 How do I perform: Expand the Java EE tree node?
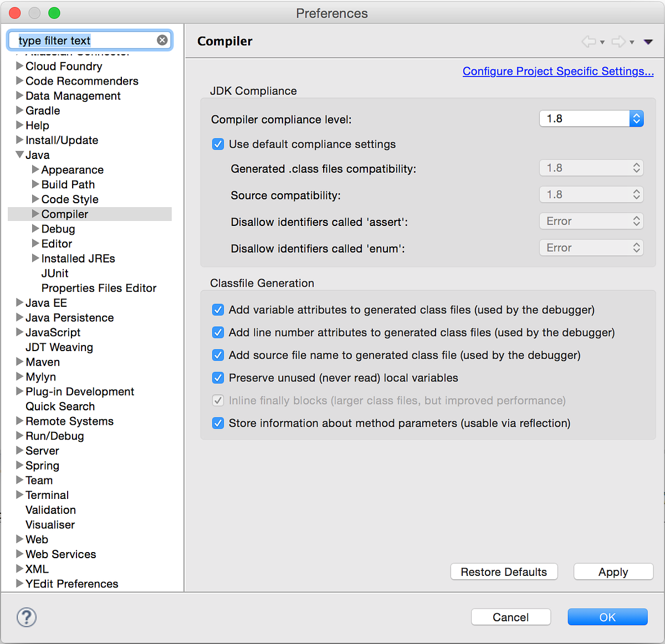click(18, 302)
